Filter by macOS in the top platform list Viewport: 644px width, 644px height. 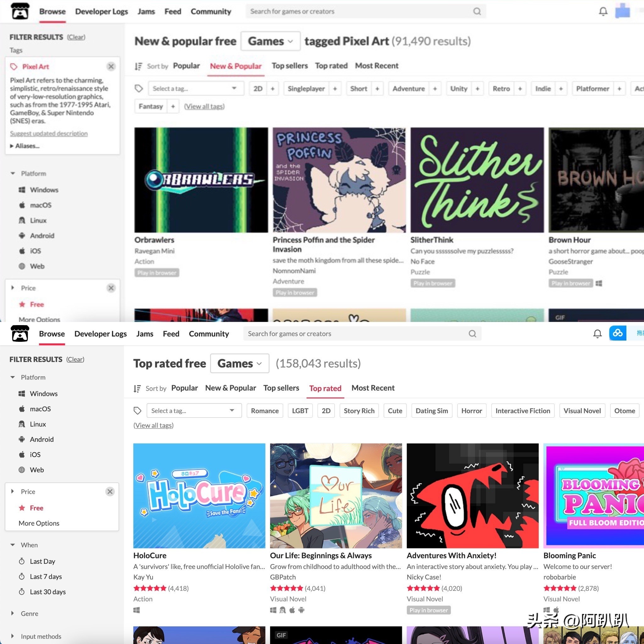35,205
